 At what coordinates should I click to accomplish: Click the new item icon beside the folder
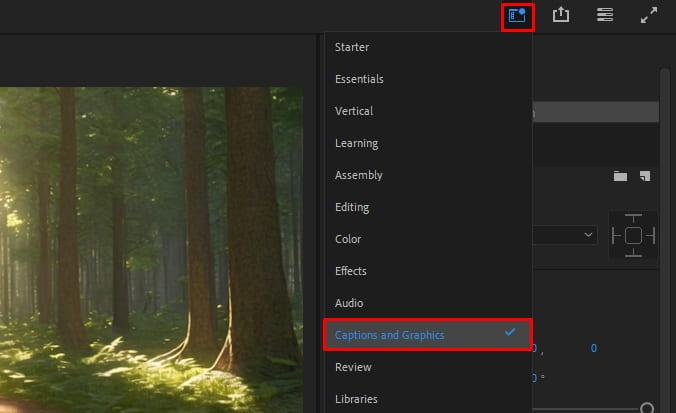point(645,176)
